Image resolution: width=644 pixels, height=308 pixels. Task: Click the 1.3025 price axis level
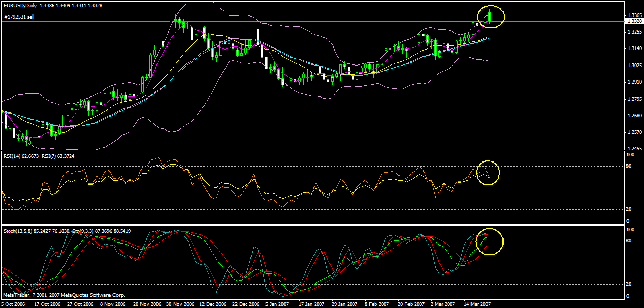click(634, 66)
